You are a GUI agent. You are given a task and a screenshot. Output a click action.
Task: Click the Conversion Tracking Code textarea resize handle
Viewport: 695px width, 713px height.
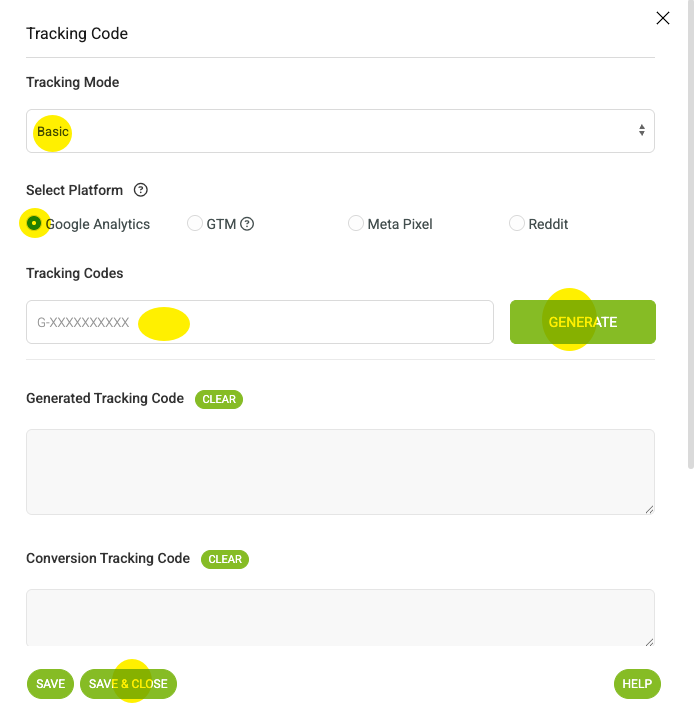650,642
